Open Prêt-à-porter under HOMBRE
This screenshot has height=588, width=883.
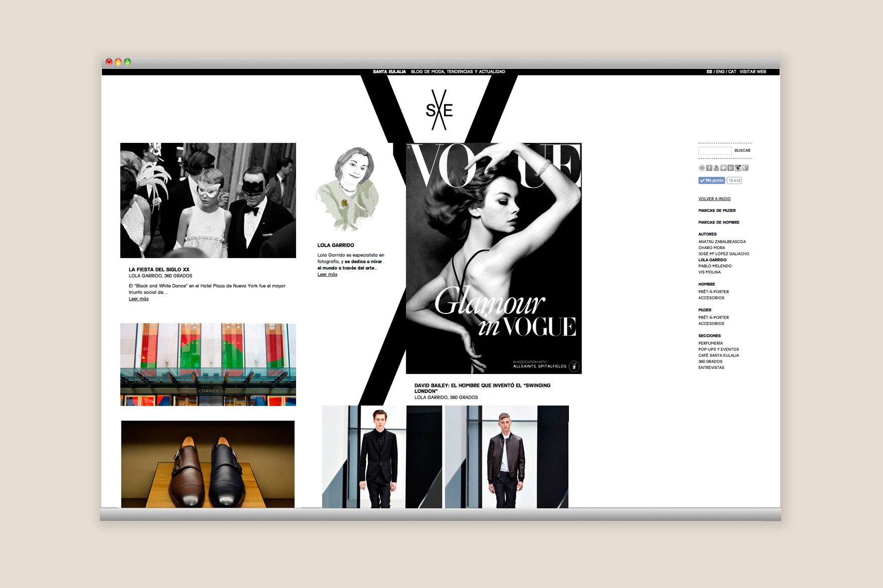point(713,292)
